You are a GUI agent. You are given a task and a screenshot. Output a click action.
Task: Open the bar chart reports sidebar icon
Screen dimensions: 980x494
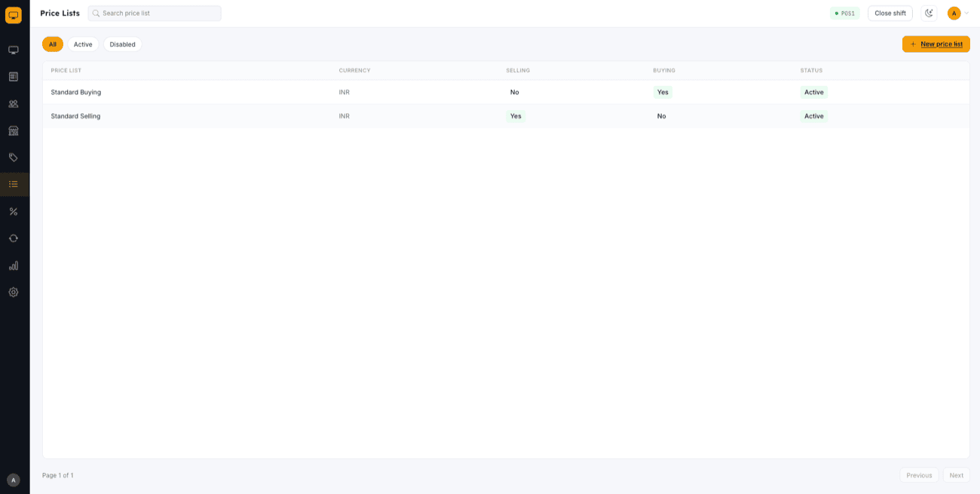coord(14,265)
